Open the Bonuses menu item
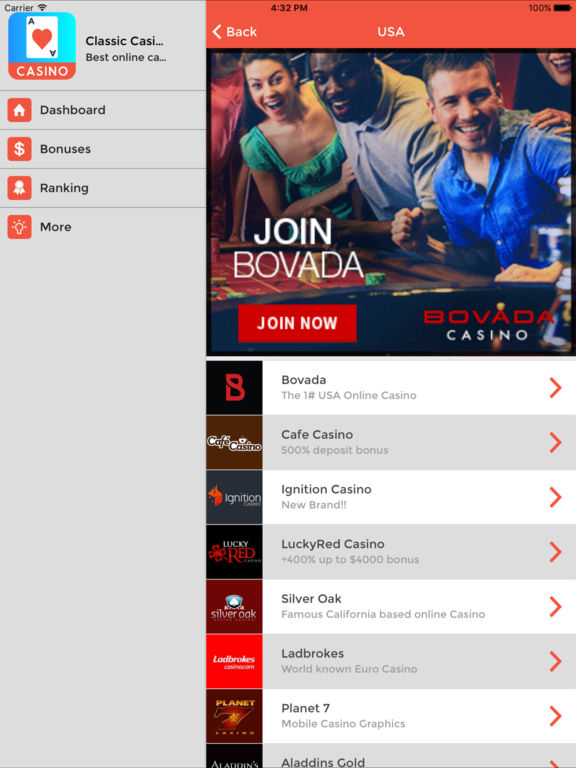This screenshot has width=576, height=768. pos(103,149)
